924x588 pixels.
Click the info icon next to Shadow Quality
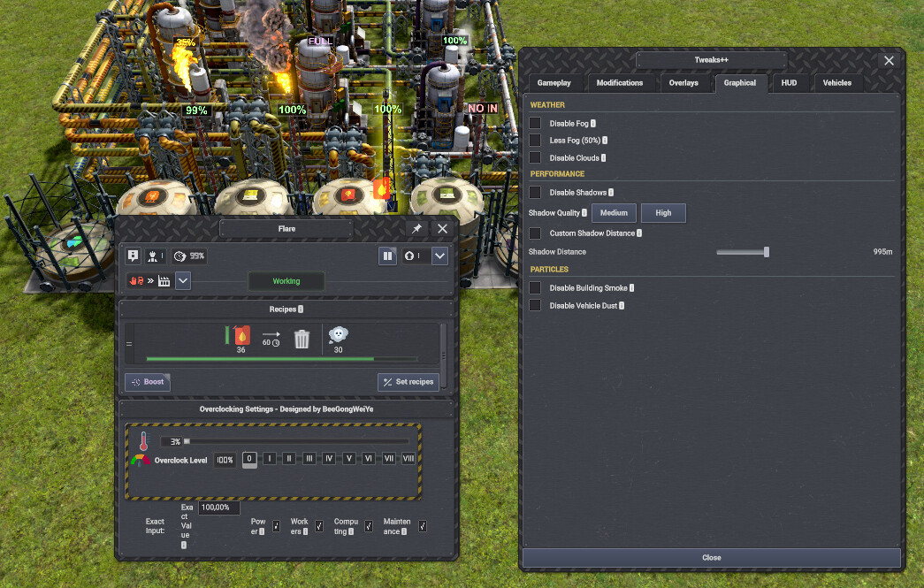click(x=584, y=213)
